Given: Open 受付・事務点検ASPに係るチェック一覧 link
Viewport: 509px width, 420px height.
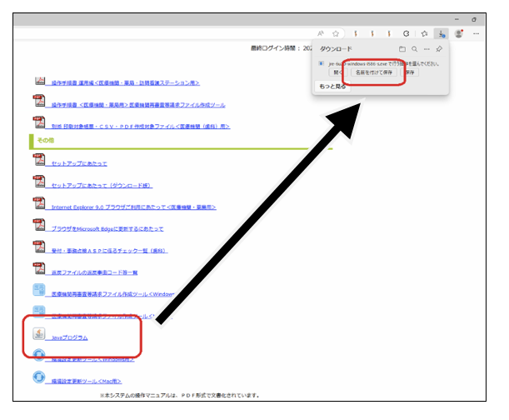Looking at the screenshot, I should click(x=109, y=251).
